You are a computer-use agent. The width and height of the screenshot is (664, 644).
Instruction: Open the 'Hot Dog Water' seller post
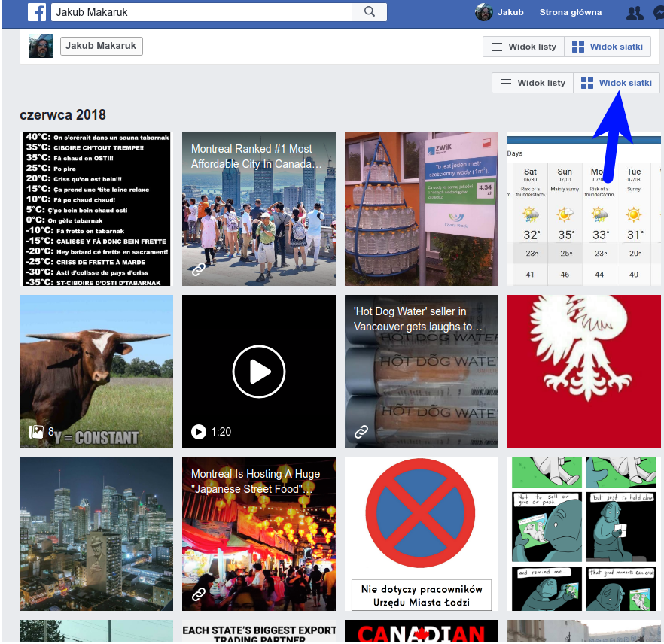pyautogui.click(x=422, y=372)
